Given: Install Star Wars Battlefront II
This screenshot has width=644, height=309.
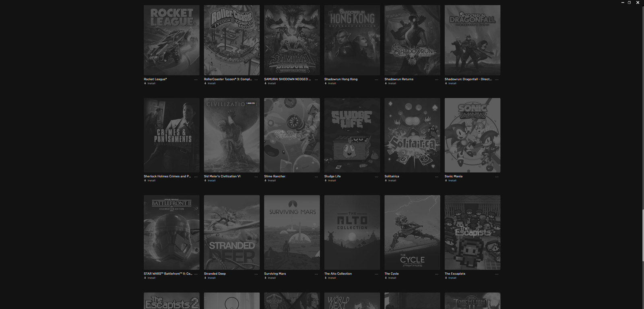Looking at the screenshot, I should coord(150,278).
